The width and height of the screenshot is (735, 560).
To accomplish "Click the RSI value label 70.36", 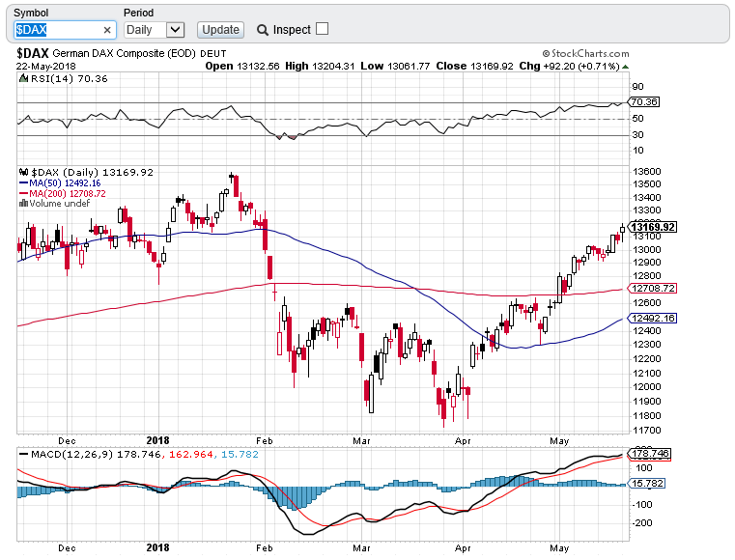I will tap(644, 101).
